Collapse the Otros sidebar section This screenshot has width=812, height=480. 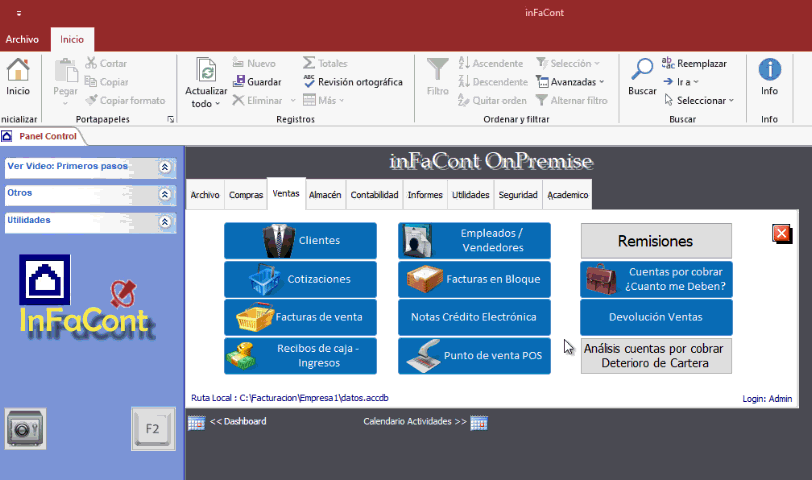click(165, 194)
